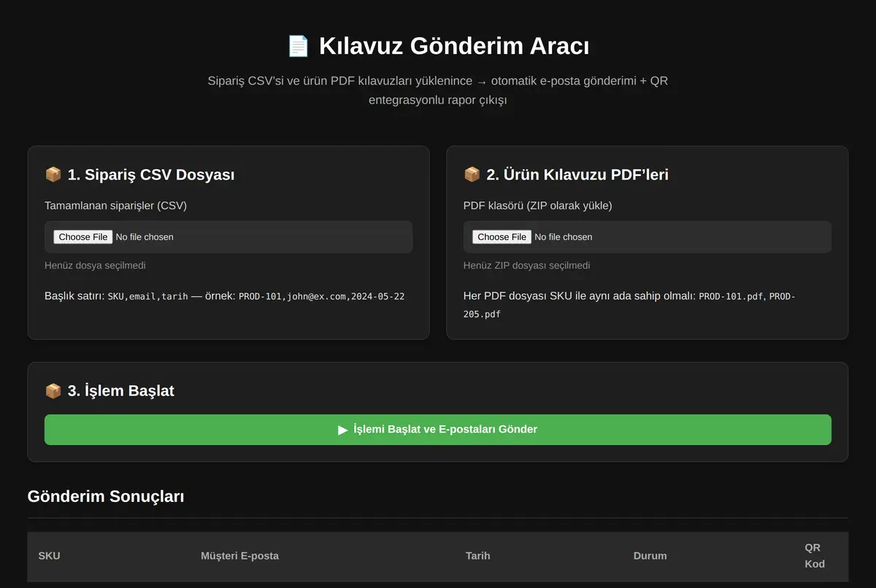Choose File for the orders CSV upload
Viewport: 876px width, 588px height.
click(x=83, y=237)
